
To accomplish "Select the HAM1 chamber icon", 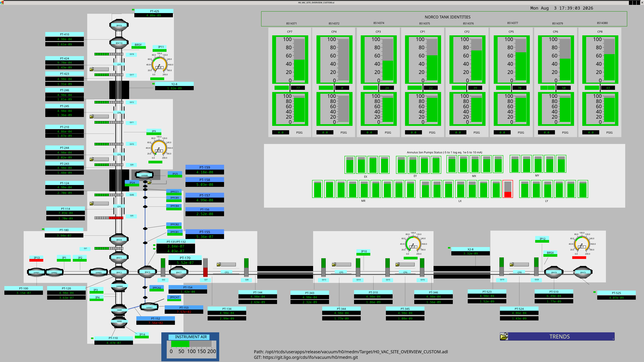I will click(37, 272).
